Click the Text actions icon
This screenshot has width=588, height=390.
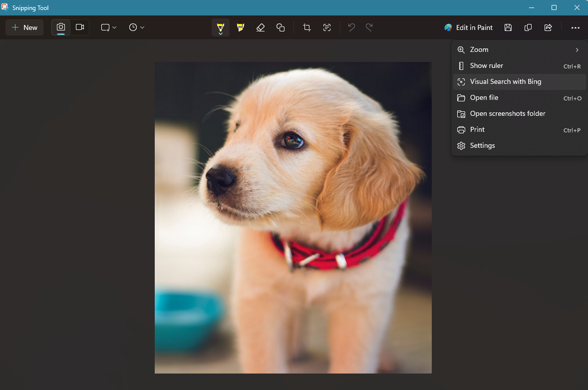pos(326,27)
